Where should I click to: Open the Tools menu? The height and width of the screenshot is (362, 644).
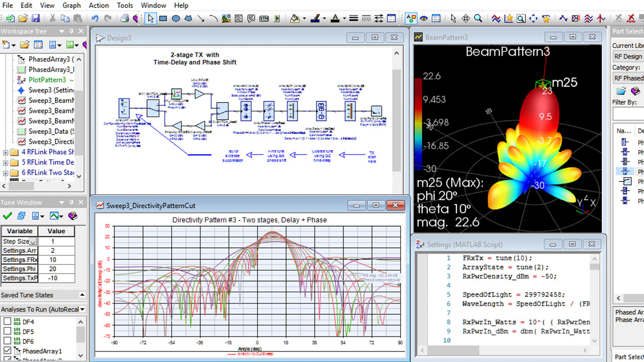[125, 6]
